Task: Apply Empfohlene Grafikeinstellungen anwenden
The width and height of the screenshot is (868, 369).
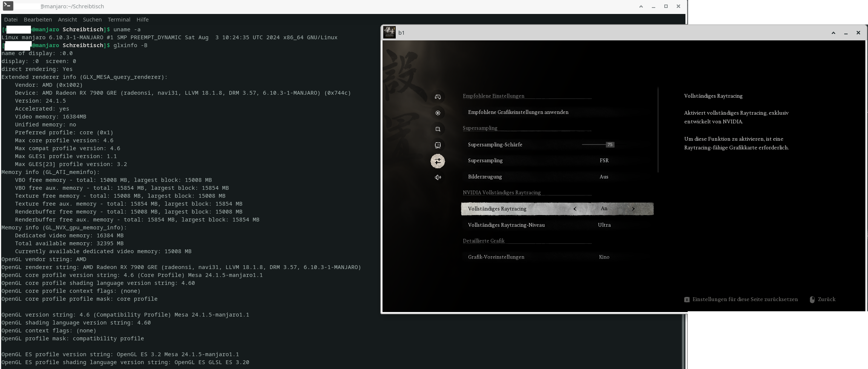Action: [518, 112]
